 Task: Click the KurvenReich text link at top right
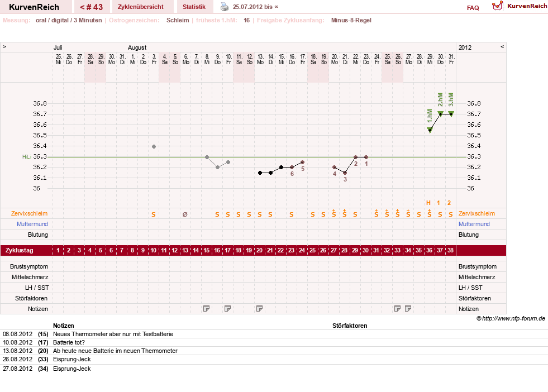(527, 6)
